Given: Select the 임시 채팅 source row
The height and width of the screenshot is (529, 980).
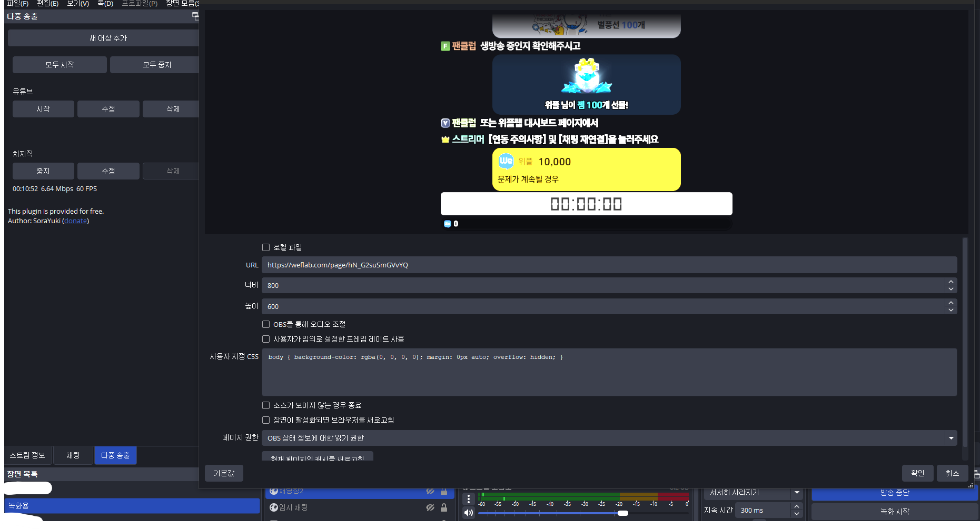Looking at the screenshot, I should coord(360,507).
